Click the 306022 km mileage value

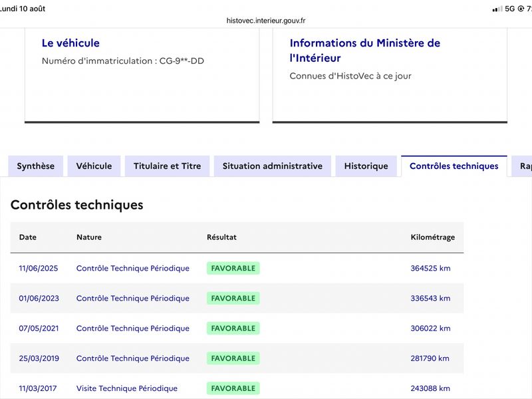coord(430,329)
